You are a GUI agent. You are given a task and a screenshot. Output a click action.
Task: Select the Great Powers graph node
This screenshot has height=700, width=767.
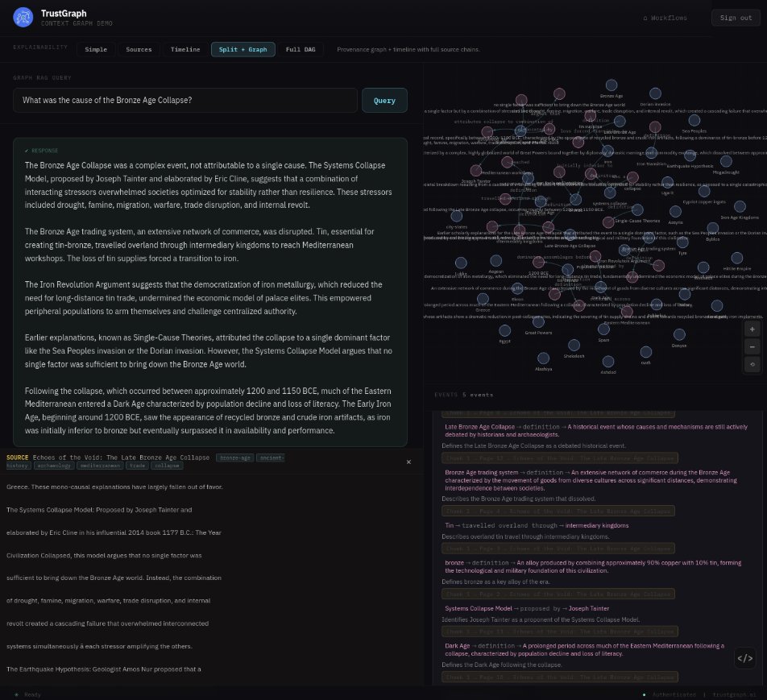coord(538,322)
